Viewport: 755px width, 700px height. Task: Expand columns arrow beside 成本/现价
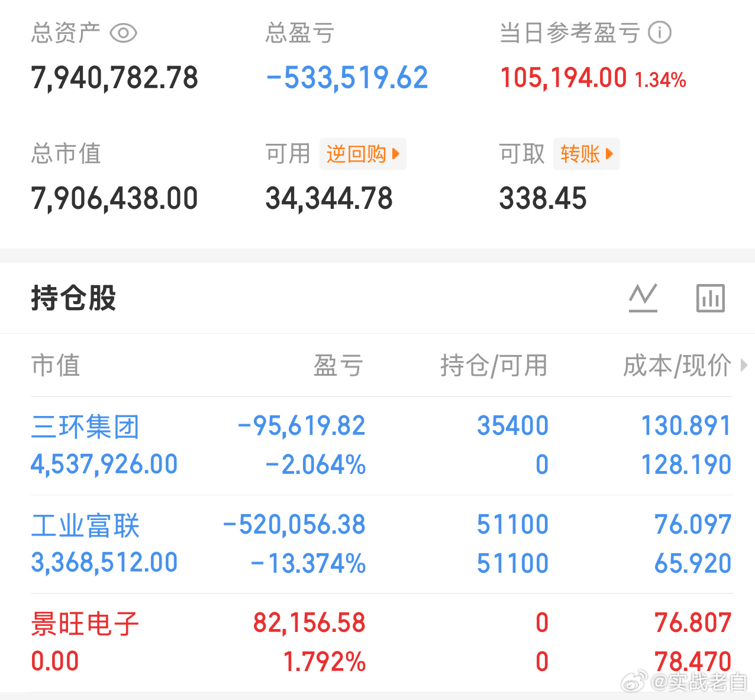point(744,366)
